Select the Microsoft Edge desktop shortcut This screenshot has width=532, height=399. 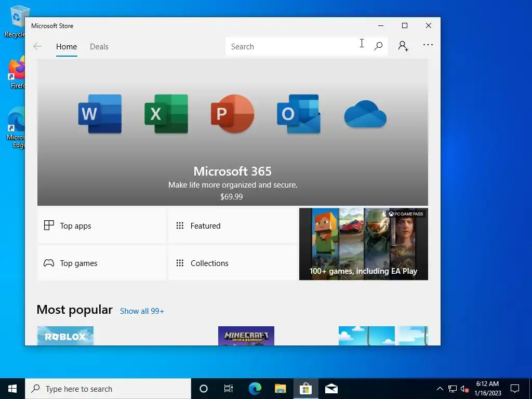[x=16, y=128]
